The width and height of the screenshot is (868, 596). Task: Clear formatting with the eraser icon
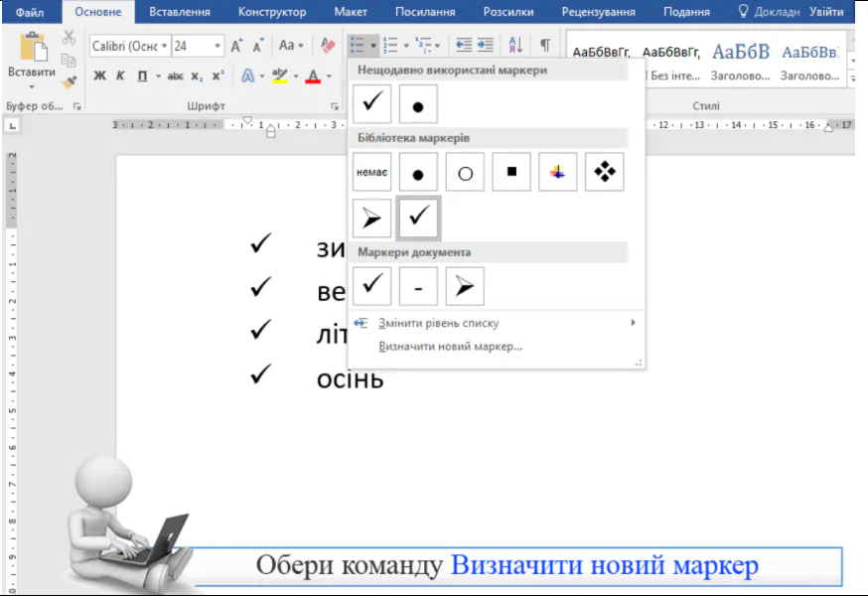pos(328,46)
